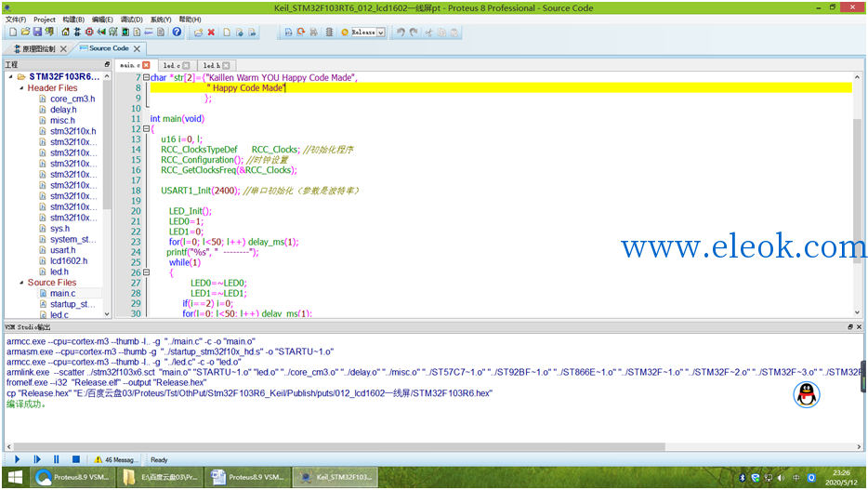Save project with floppy disk icon

[x=37, y=33]
